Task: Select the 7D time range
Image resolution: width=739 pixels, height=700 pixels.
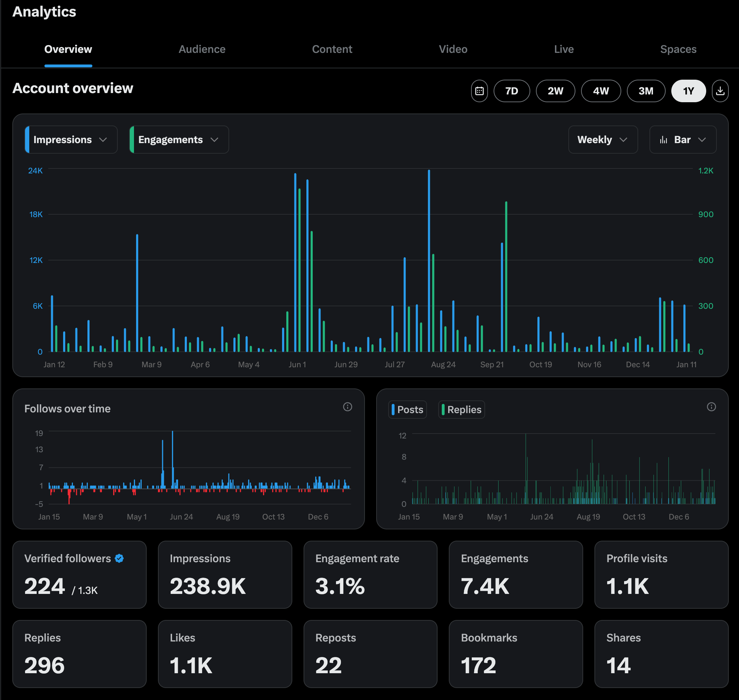Action: (512, 91)
